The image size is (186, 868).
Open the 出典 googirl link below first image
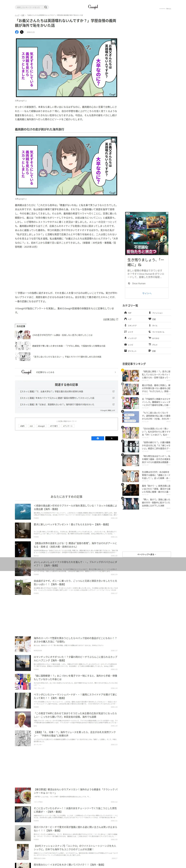coord(21,101)
